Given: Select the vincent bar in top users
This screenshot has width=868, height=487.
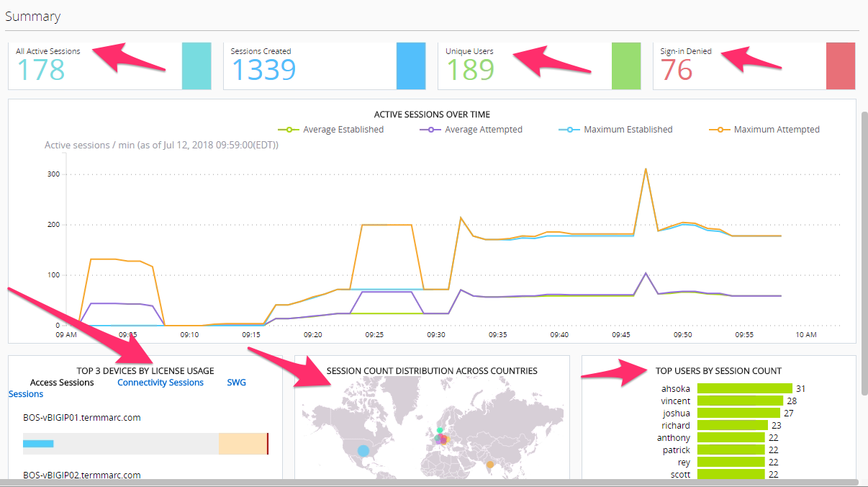Looking at the screenshot, I should (740, 401).
